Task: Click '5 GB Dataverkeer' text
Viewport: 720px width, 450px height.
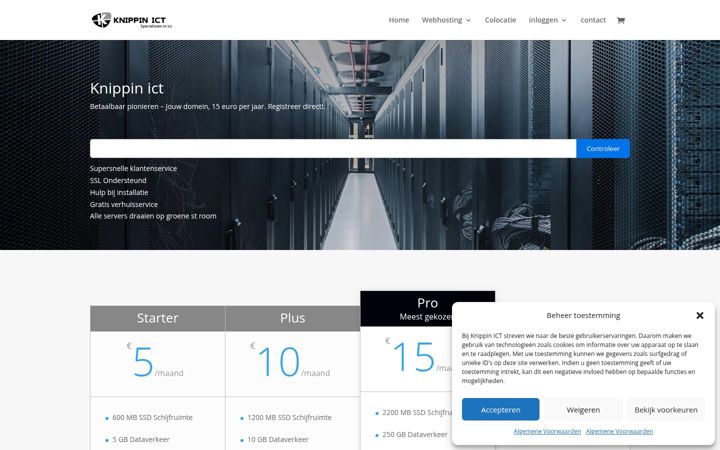Action: coord(141,439)
